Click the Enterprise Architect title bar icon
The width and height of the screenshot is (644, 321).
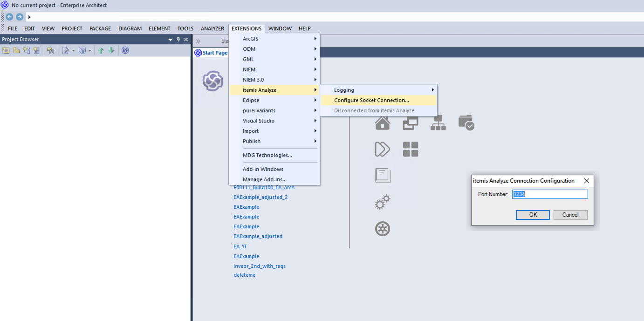tap(5, 5)
